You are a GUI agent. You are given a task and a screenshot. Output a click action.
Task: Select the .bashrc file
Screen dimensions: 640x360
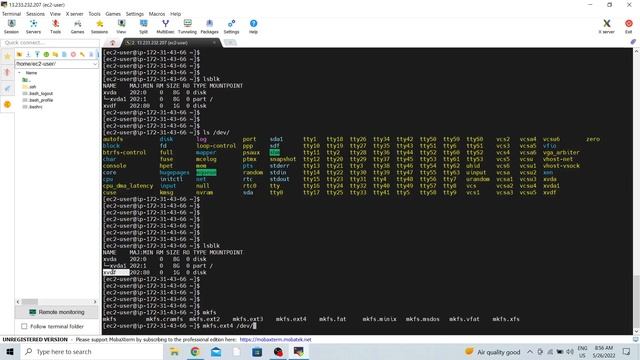[x=33, y=107]
